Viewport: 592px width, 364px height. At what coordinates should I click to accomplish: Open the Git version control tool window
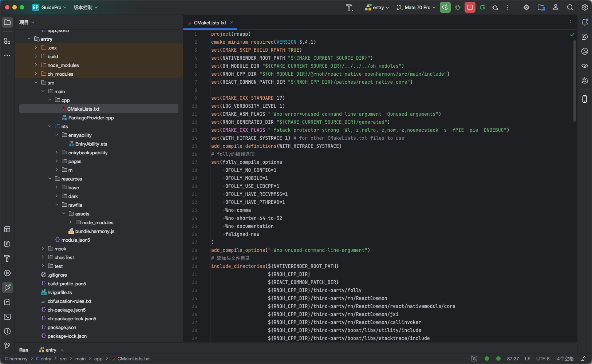[7, 346]
